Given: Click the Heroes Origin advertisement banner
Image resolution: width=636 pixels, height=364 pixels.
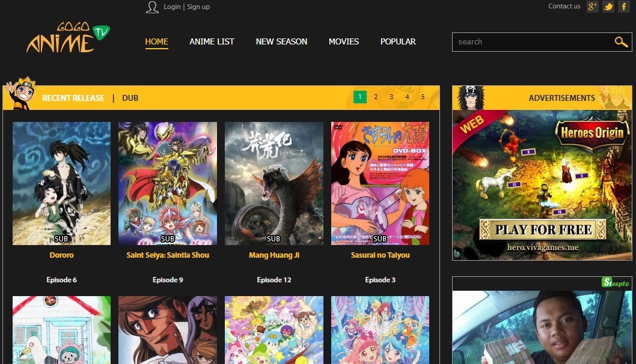Looking at the screenshot, I should tap(542, 185).
